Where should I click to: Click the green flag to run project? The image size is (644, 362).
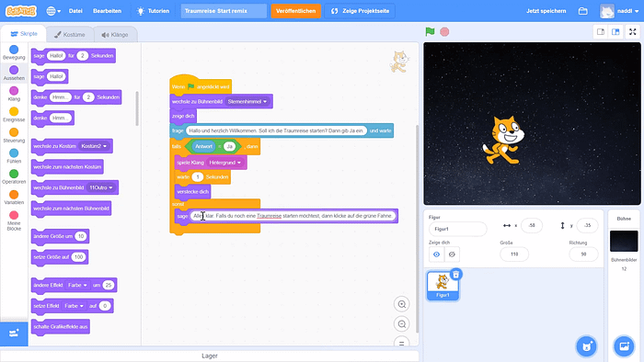[430, 31]
